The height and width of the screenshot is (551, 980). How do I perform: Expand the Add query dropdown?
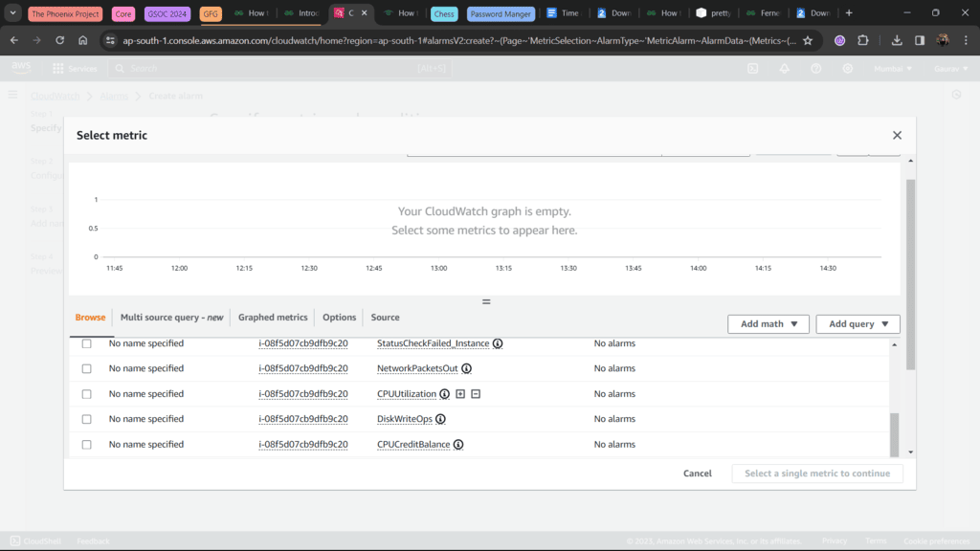pyautogui.click(x=857, y=324)
